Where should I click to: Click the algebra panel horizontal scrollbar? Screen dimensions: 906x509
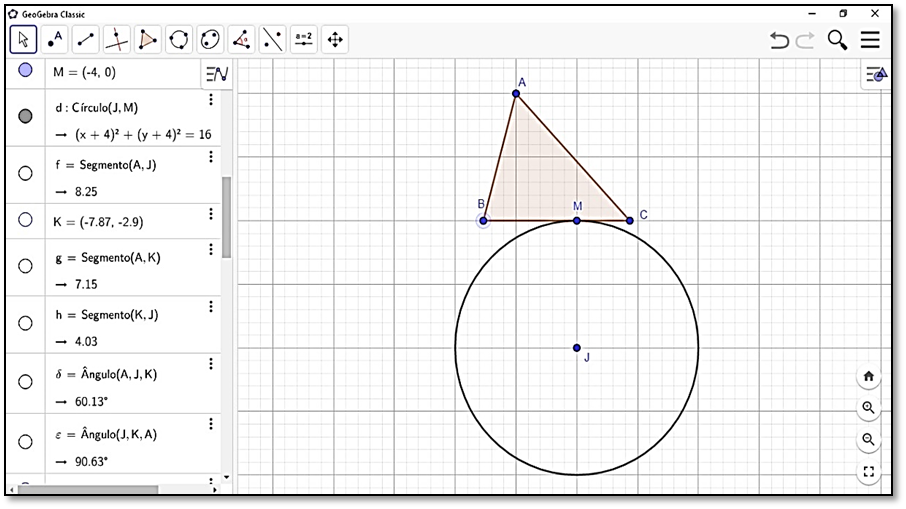tap(88, 489)
